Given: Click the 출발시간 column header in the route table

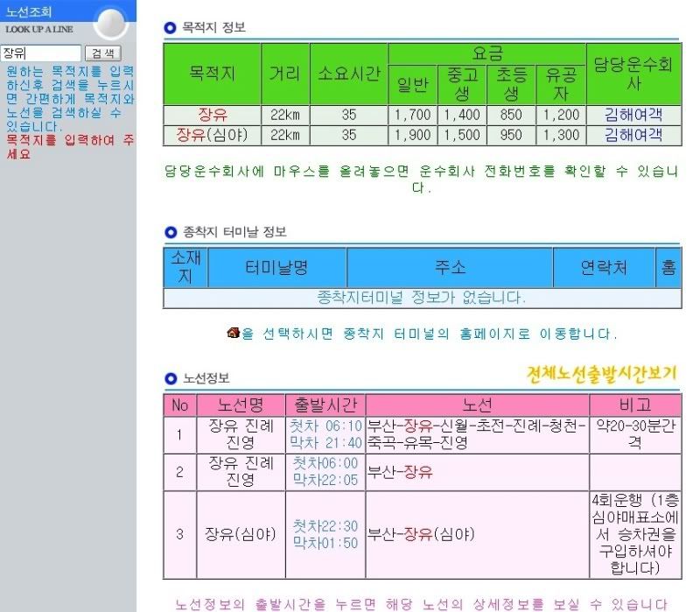Looking at the screenshot, I should [x=325, y=405].
